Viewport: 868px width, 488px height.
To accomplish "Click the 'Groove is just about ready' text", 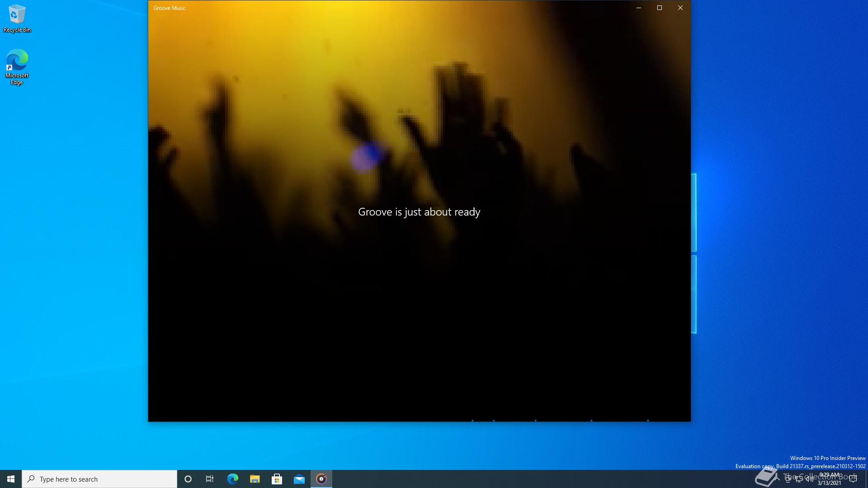I will 419,212.
